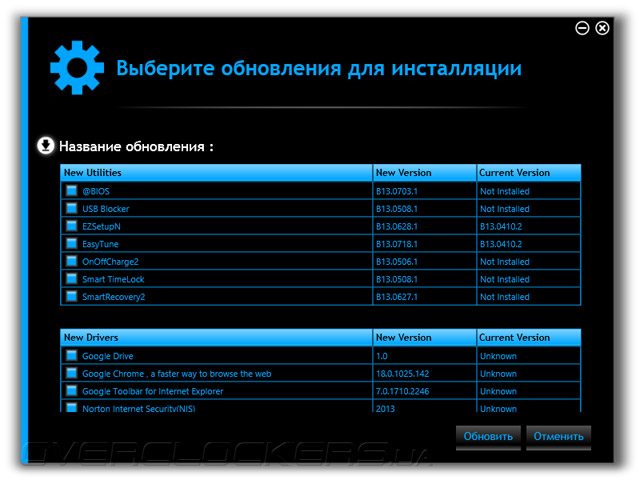Click the @BIOS utility name
The image size is (640, 480).
[96, 191]
